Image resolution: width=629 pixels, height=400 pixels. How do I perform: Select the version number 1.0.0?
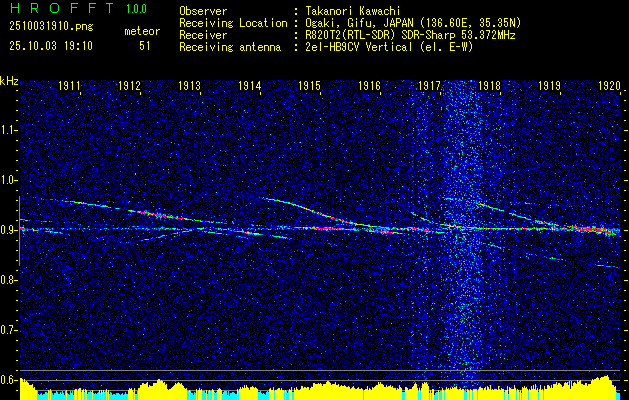point(136,8)
